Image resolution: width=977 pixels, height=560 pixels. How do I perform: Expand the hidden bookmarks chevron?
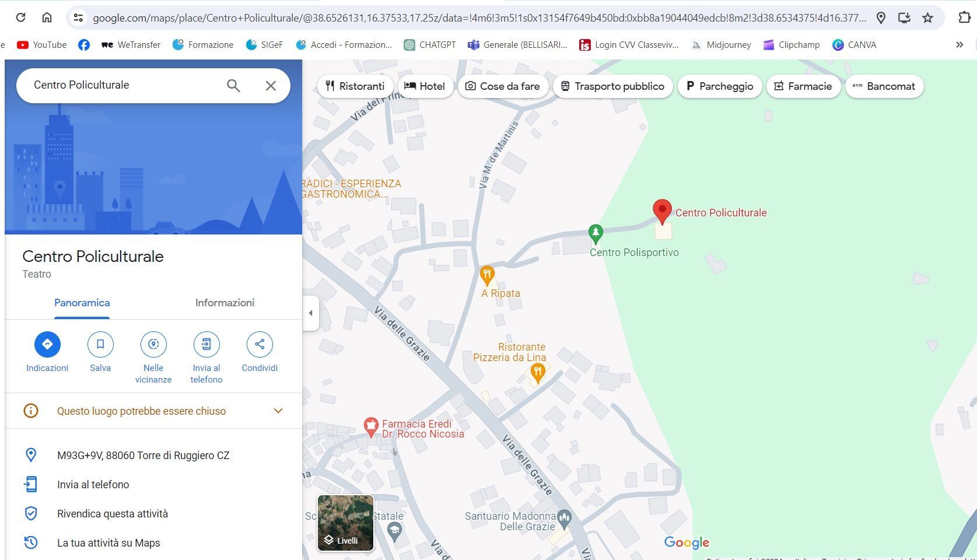coord(959,45)
